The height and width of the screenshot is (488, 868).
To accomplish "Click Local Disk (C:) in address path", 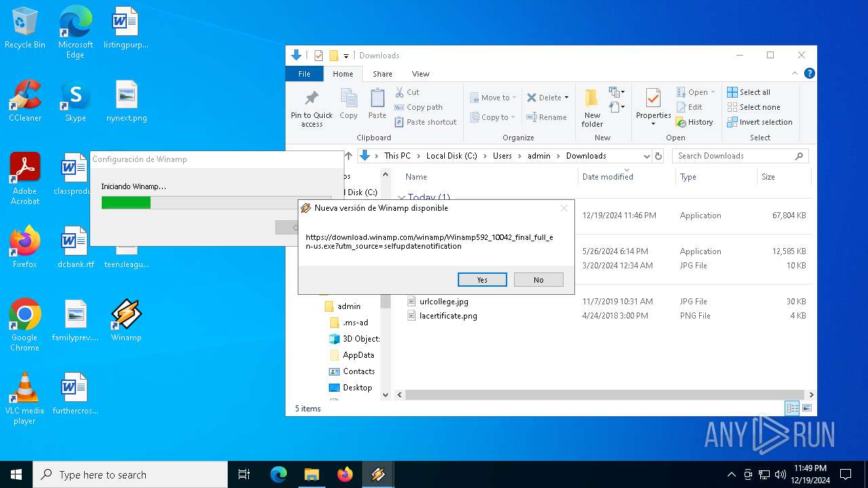I will click(452, 156).
